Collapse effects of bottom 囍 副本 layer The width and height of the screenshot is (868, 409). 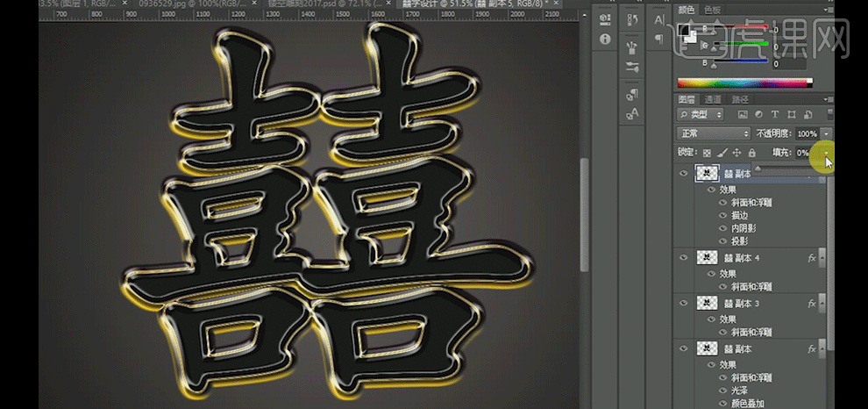pyautogui.click(x=822, y=349)
